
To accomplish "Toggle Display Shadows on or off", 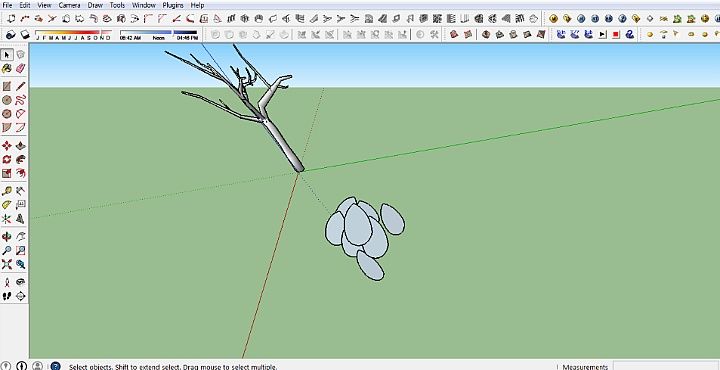I will pos(24,35).
